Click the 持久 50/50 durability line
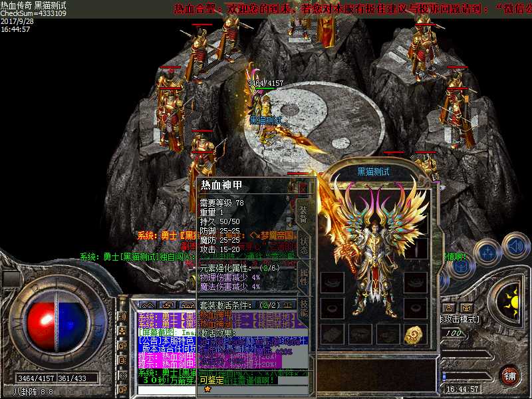The image size is (532, 399). [x=219, y=221]
